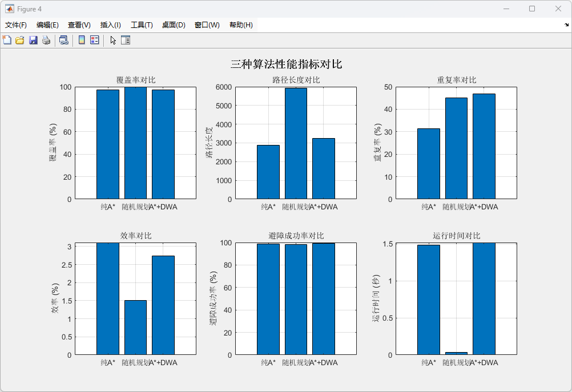Screen dimensions: 572x392
Task: Toggle the Insert Legend button
Action: pos(95,40)
